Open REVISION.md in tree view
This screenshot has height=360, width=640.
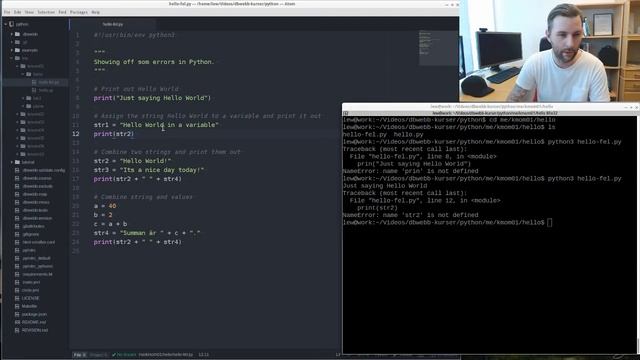coord(35,330)
